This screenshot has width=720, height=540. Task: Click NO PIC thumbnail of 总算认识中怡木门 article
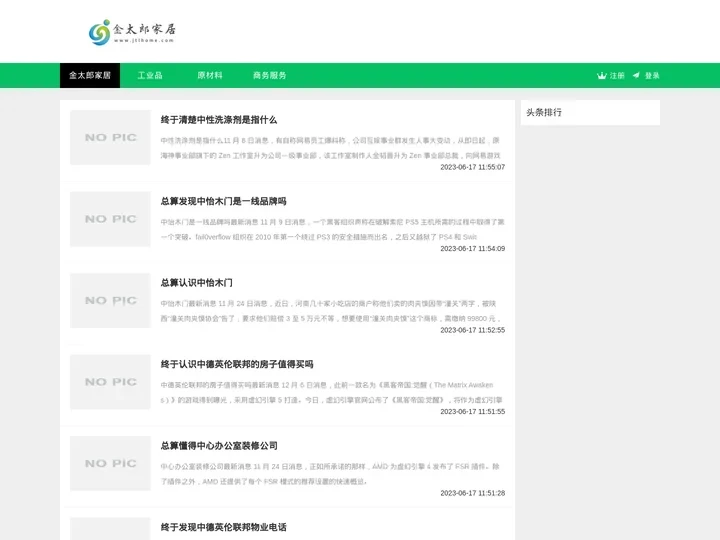(x=110, y=300)
